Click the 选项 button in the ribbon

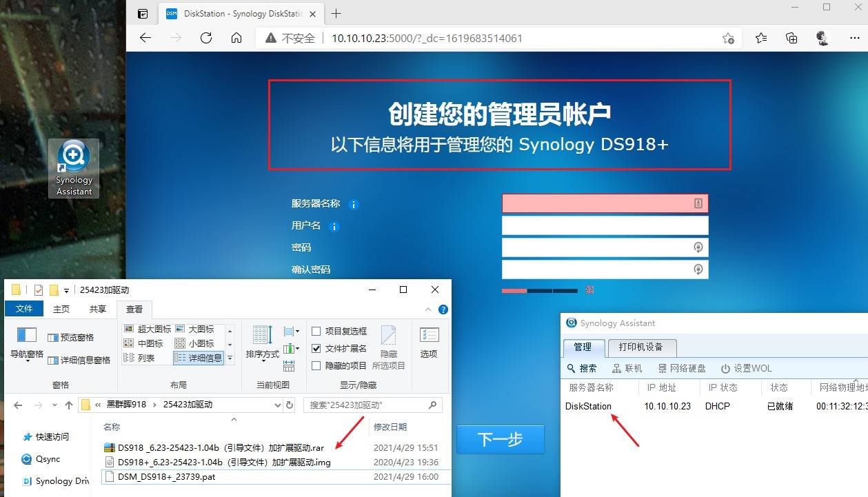[429, 343]
